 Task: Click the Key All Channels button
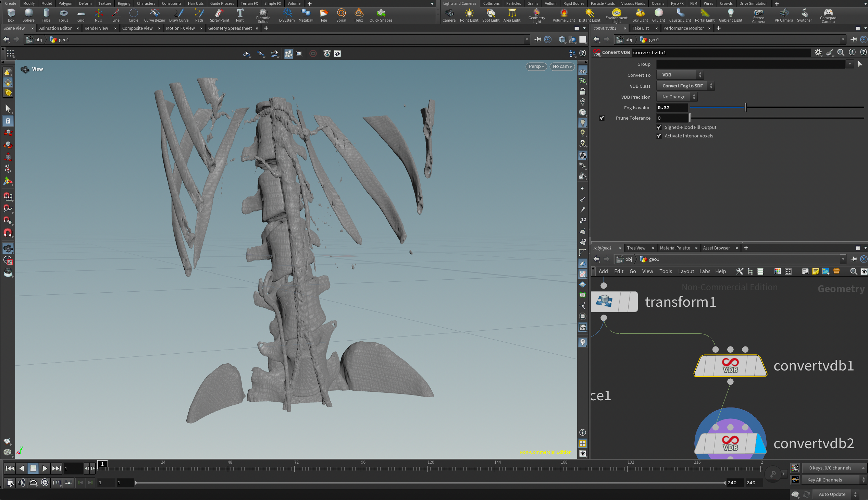824,480
